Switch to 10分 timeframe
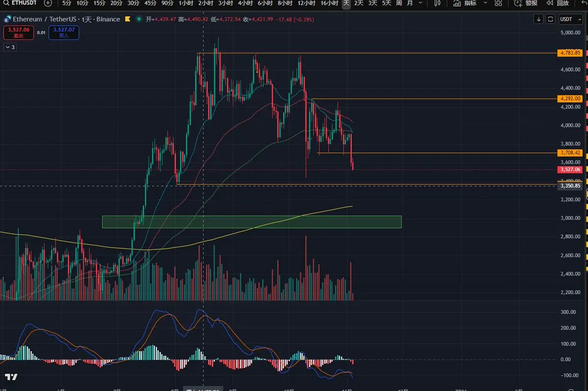 click(x=82, y=3)
